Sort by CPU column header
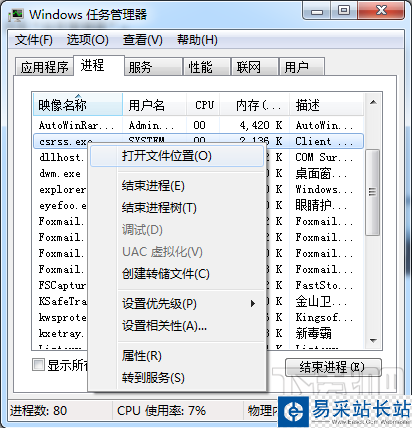 click(203, 105)
